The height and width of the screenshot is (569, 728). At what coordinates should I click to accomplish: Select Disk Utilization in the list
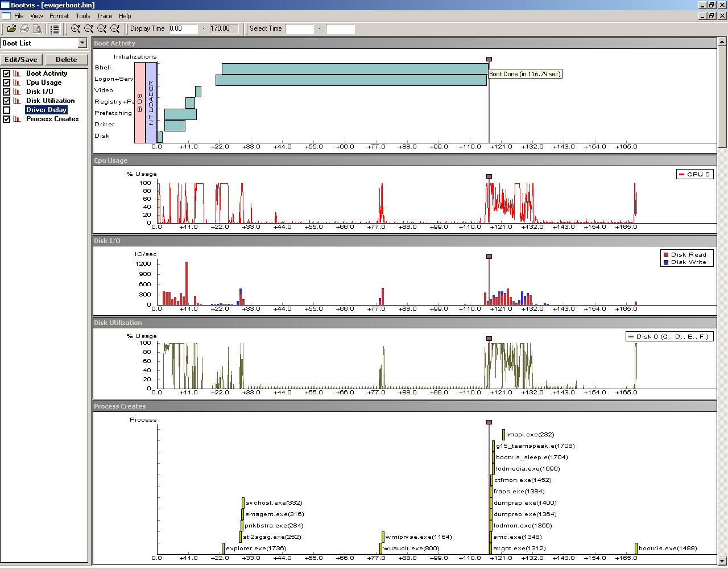coord(50,101)
